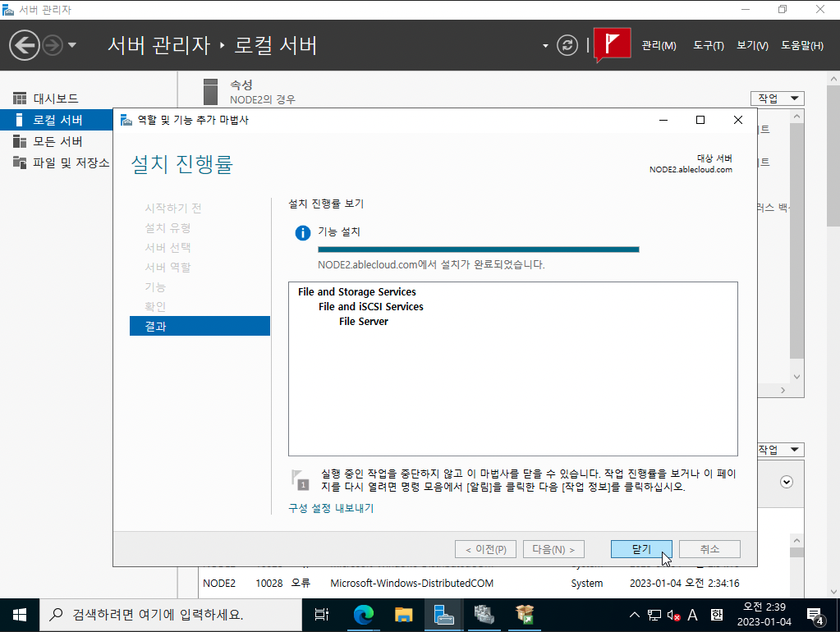
Task: Click the network tray icon
Action: (654, 615)
